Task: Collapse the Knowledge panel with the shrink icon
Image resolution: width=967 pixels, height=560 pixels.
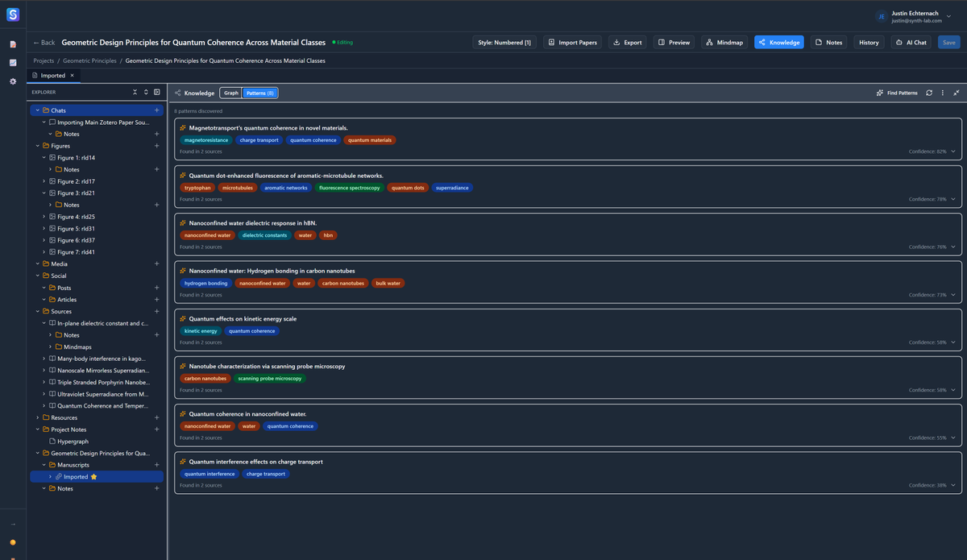Action: point(956,93)
